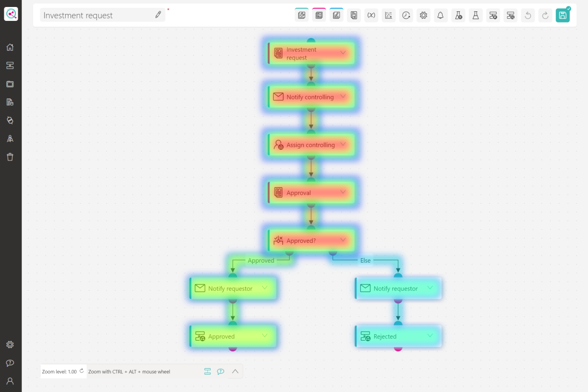Select the Notify controlling envelope icon
This screenshot has height=392, width=588.
point(278,97)
